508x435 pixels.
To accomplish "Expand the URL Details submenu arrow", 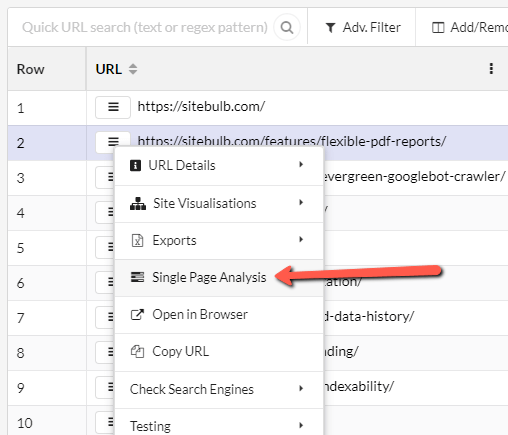I will tap(301, 164).
